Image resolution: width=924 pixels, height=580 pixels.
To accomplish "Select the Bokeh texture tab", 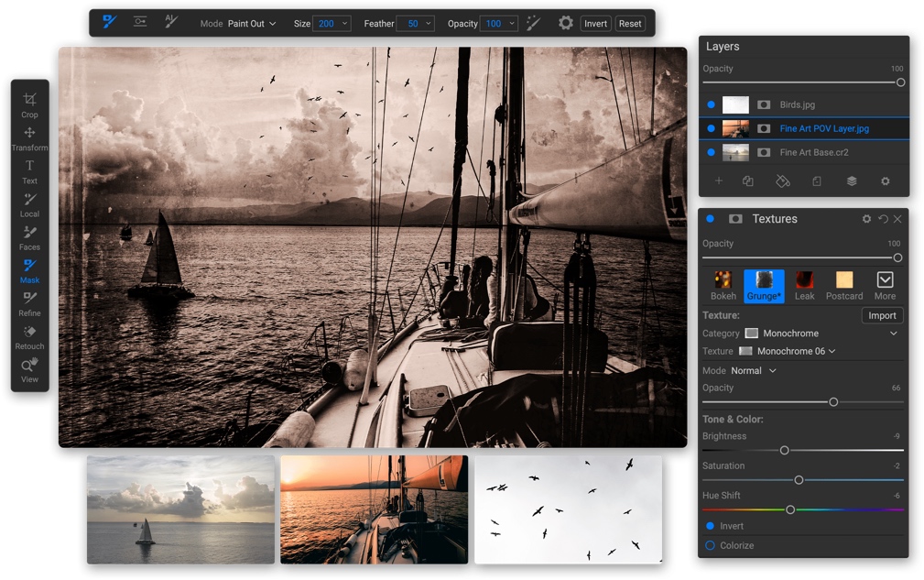I will pyautogui.click(x=723, y=285).
